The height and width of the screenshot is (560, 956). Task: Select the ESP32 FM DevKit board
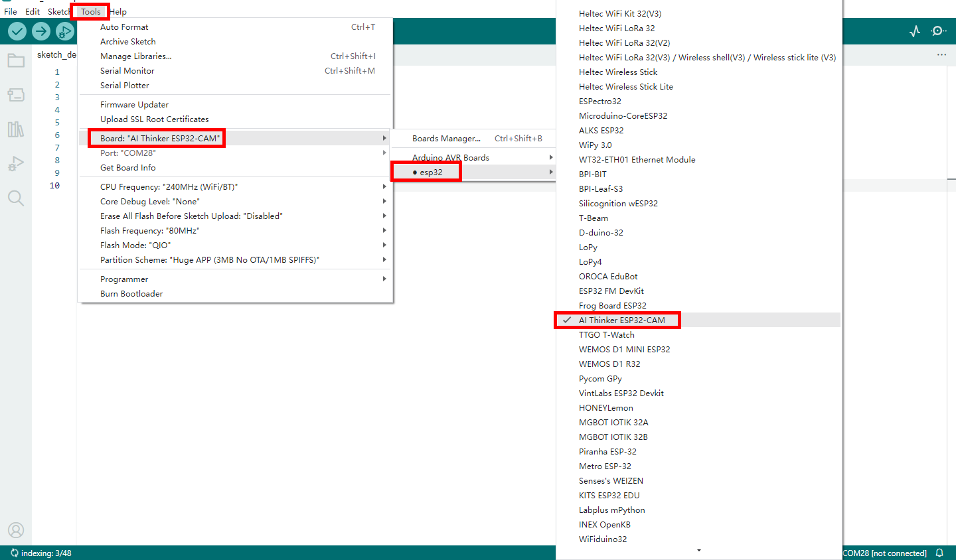699,291
